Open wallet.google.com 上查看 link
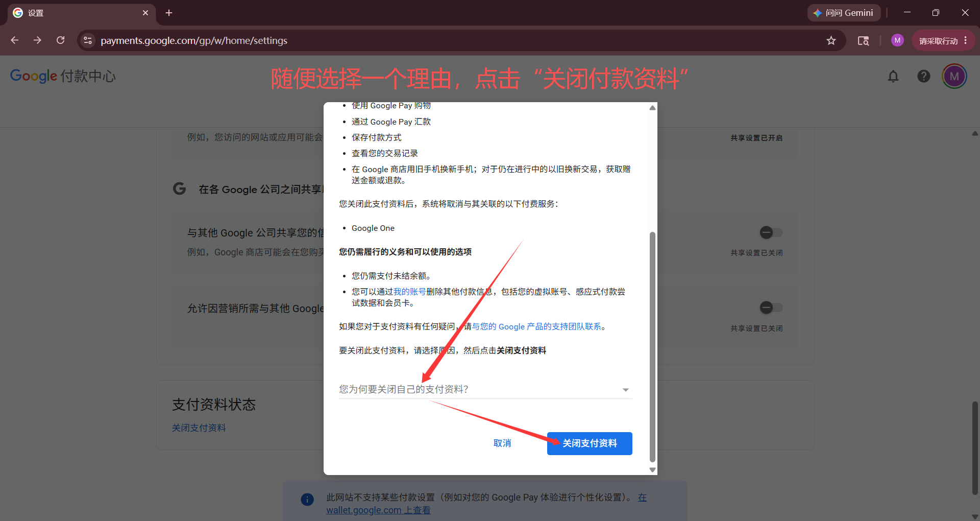Screen dimensions: 980x521 [x=378, y=510]
